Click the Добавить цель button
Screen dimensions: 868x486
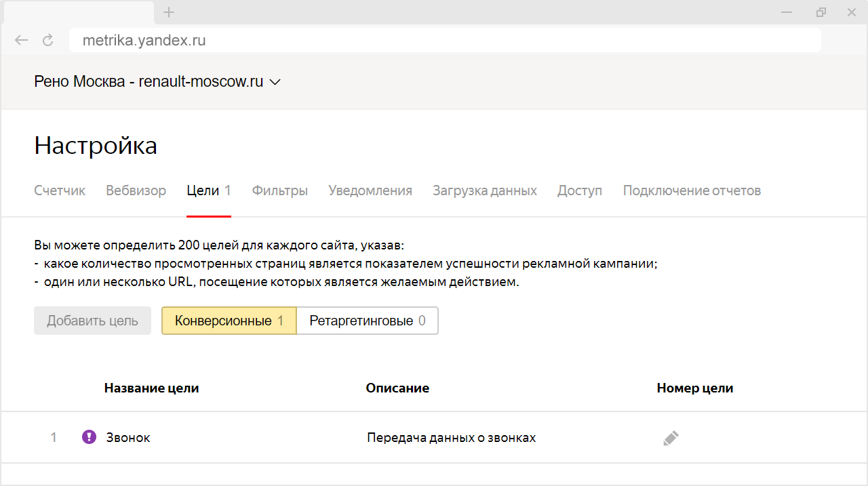click(92, 321)
